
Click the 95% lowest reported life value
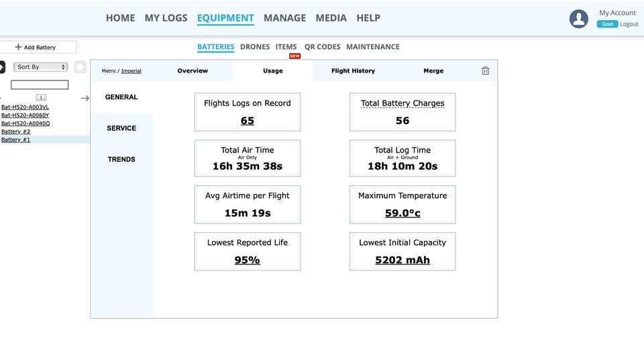click(248, 260)
